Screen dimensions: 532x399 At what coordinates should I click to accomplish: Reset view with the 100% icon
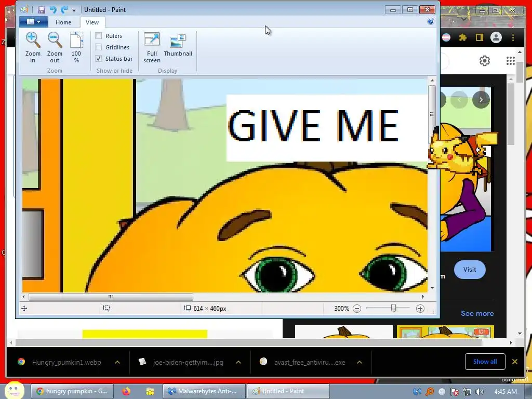tap(76, 39)
